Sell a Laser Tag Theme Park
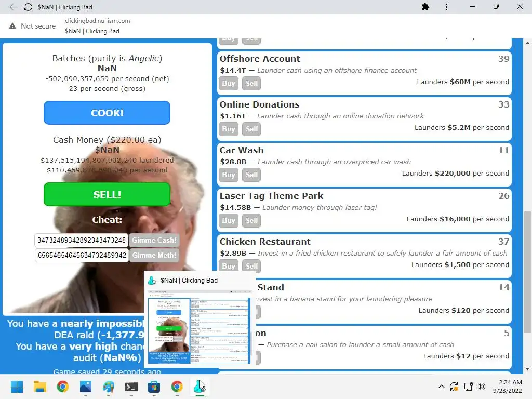 pyautogui.click(x=251, y=220)
